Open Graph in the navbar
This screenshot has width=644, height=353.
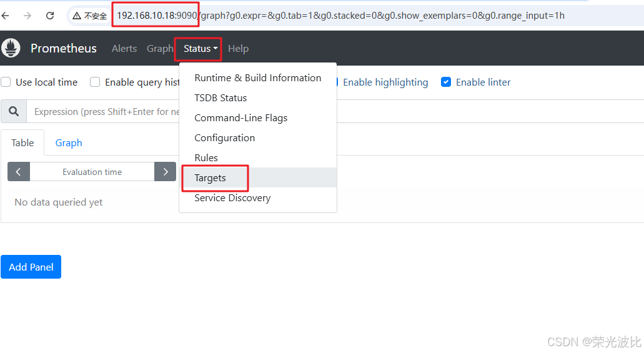160,49
